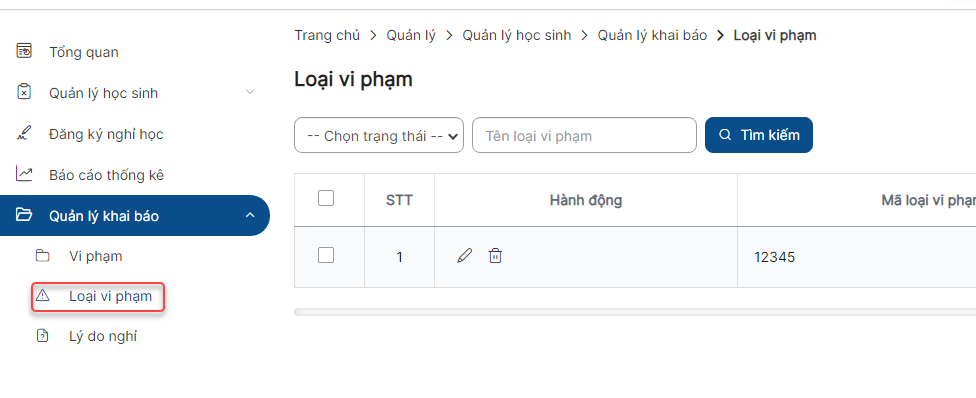Click the Tìm kiếm search button
The height and width of the screenshot is (398, 976).
[759, 135]
